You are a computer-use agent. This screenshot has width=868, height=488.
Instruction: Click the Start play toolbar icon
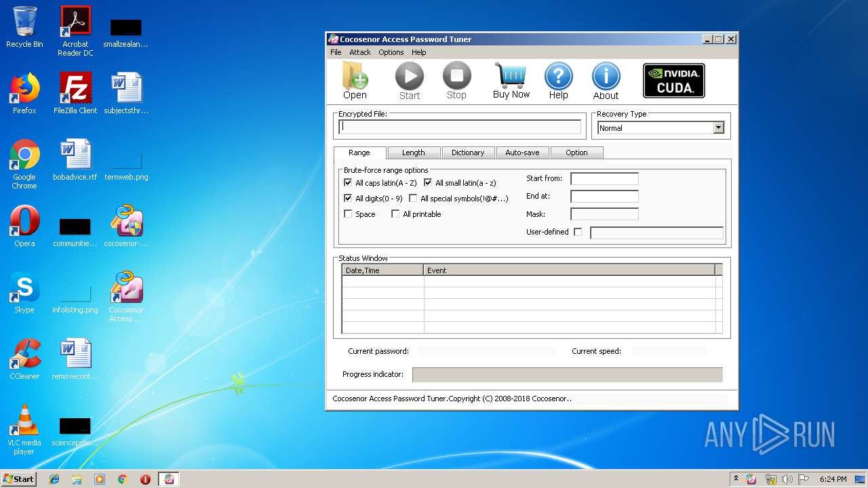[410, 81]
